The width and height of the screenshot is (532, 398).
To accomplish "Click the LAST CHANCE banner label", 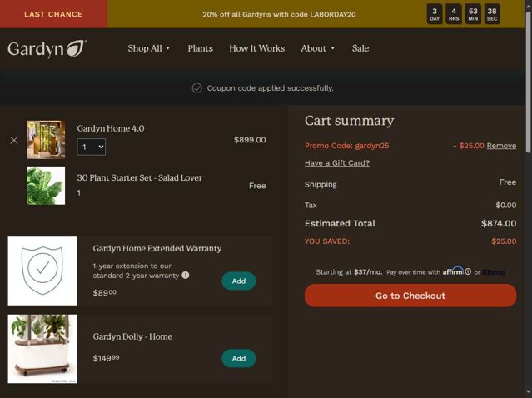I will coord(53,14).
